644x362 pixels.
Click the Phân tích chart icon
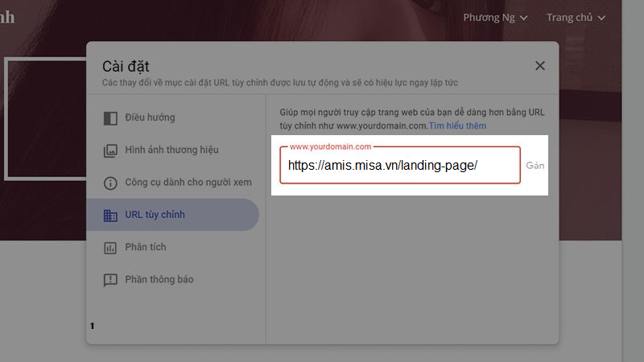point(110,248)
